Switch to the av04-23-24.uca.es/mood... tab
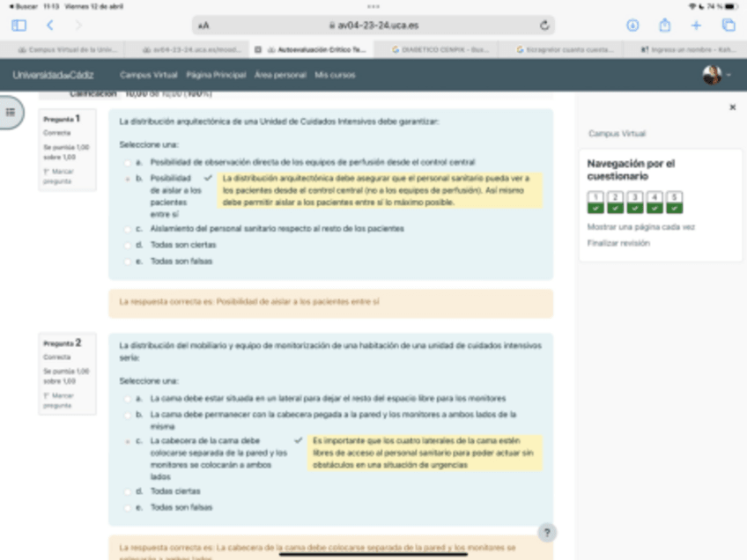The width and height of the screenshot is (747, 560). tap(192, 49)
